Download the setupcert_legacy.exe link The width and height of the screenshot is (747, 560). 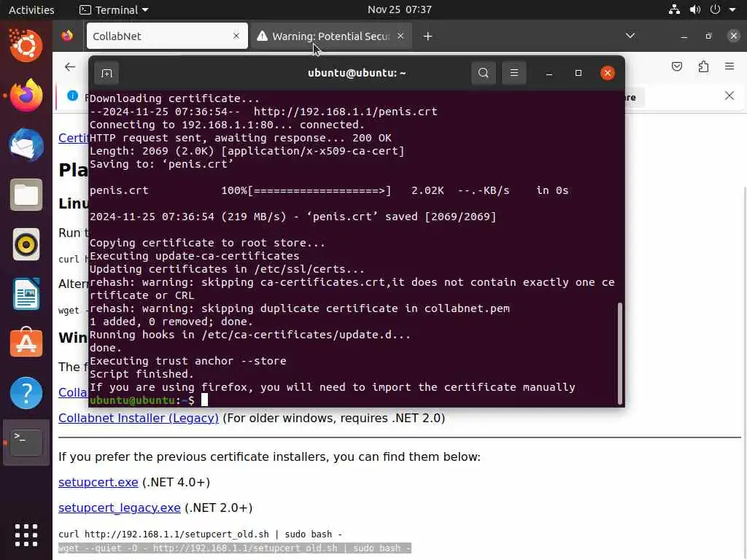(119, 508)
